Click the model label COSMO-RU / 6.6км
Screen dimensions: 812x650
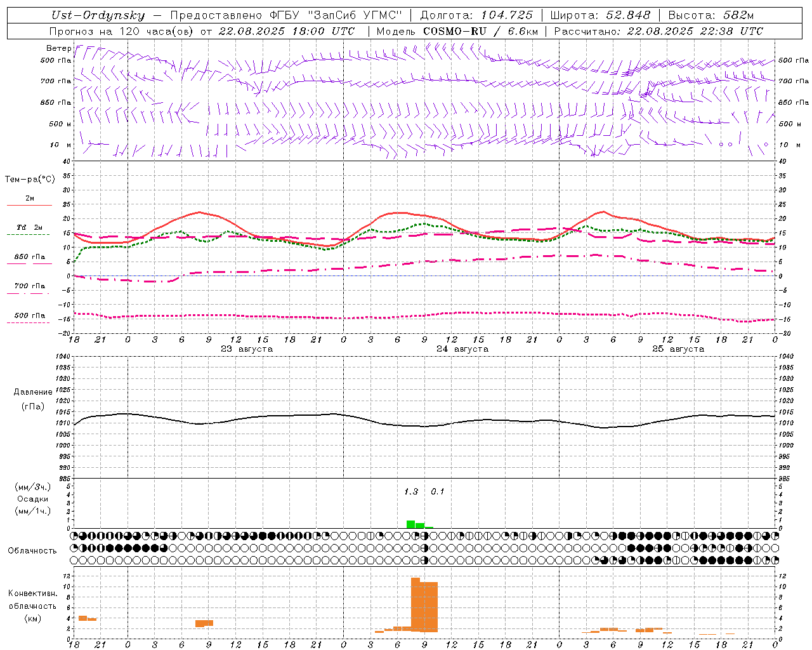(x=480, y=31)
